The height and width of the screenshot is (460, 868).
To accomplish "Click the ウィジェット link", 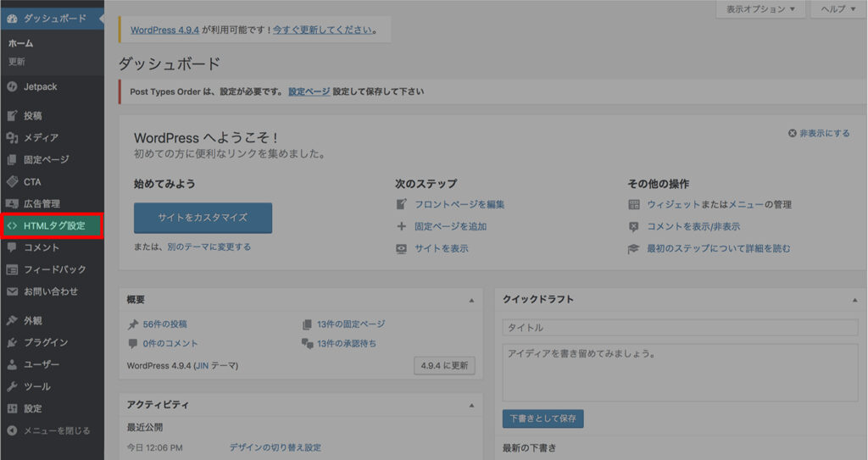I will tap(674, 204).
